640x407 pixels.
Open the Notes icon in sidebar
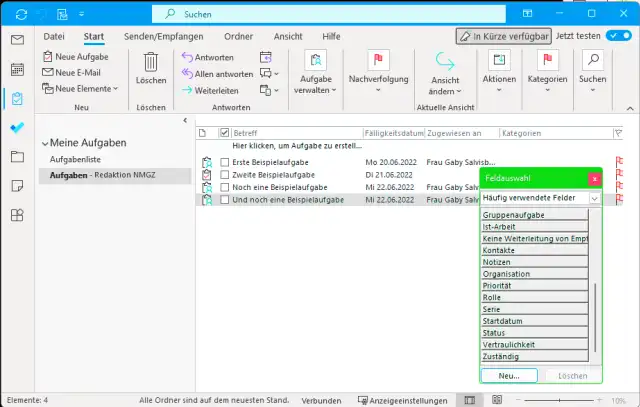[17, 186]
